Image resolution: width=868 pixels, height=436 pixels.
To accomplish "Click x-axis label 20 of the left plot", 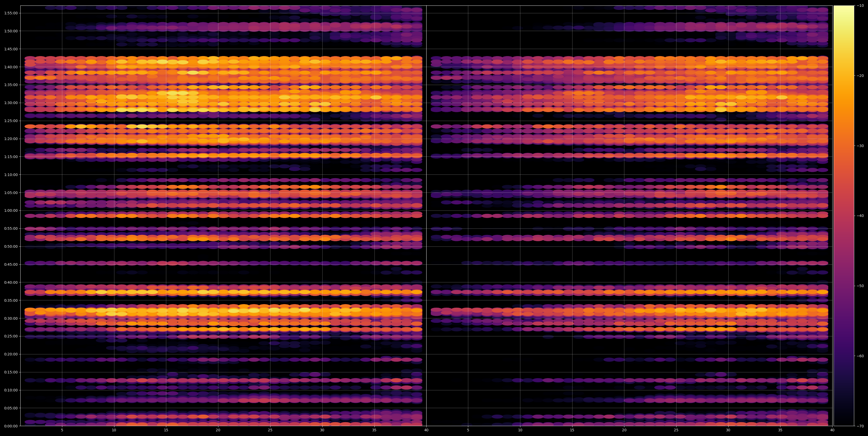I will point(218,430).
